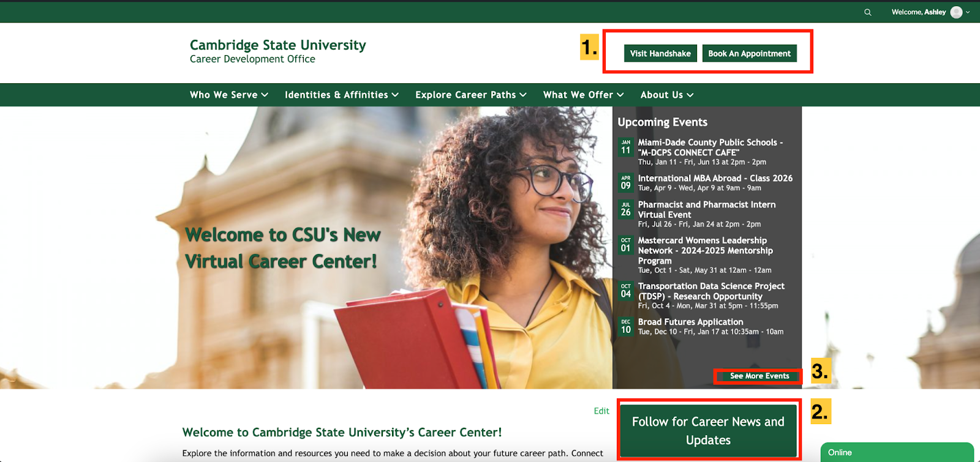Click the Oct 01 event date icon
Image resolution: width=980 pixels, height=462 pixels.
pos(625,245)
